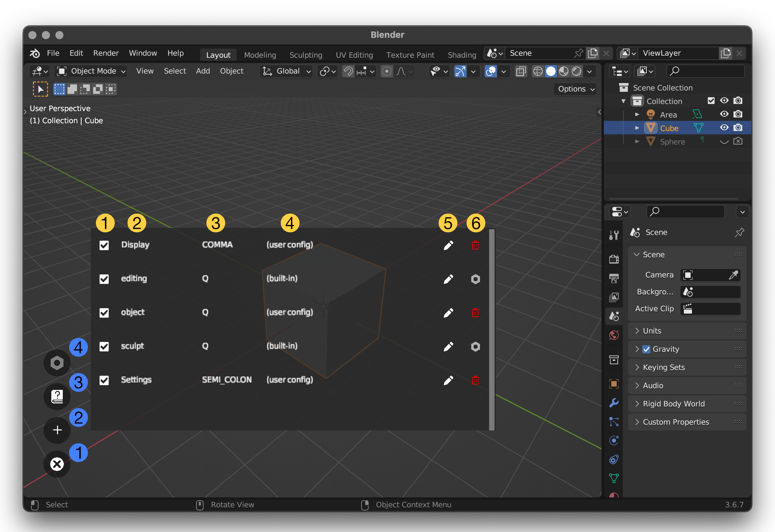
Task: Open the viewport Add menu
Action: (x=203, y=71)
